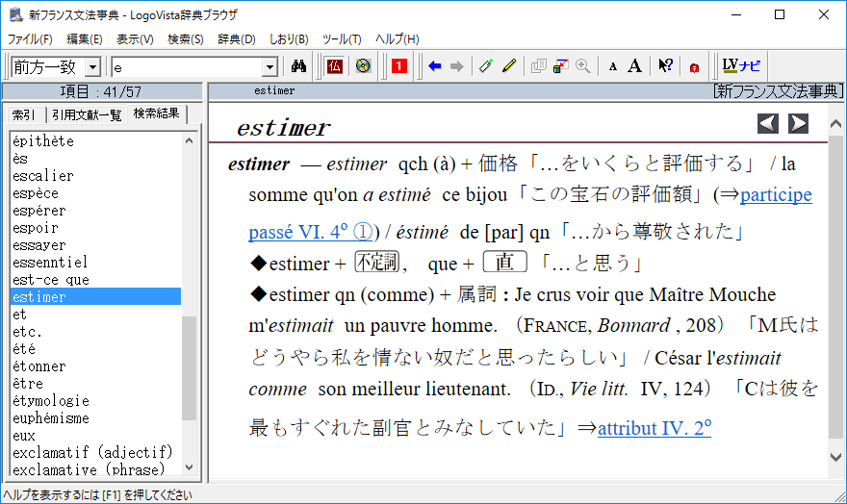Expand the search term history dropdown

pyautogui.click(x=269, y=67)
